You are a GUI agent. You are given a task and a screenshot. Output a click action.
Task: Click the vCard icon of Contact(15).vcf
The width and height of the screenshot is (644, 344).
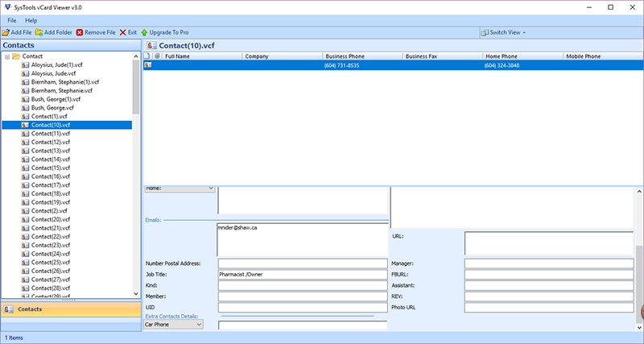(25, 168)
